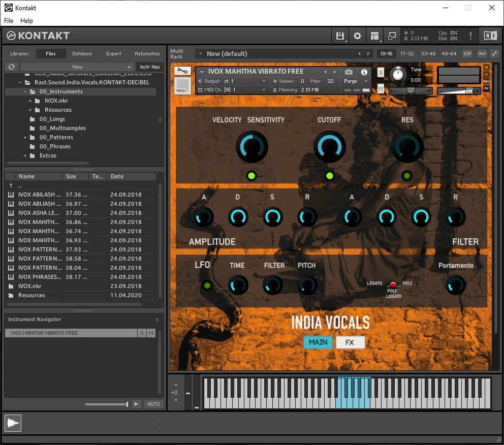Open the File menu
This screenshot has height=445, width=504.
click(9, 20)
